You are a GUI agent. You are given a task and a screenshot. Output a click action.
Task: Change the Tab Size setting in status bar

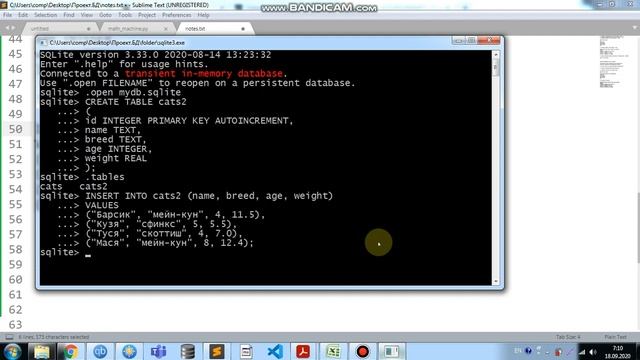click(568, 337)
